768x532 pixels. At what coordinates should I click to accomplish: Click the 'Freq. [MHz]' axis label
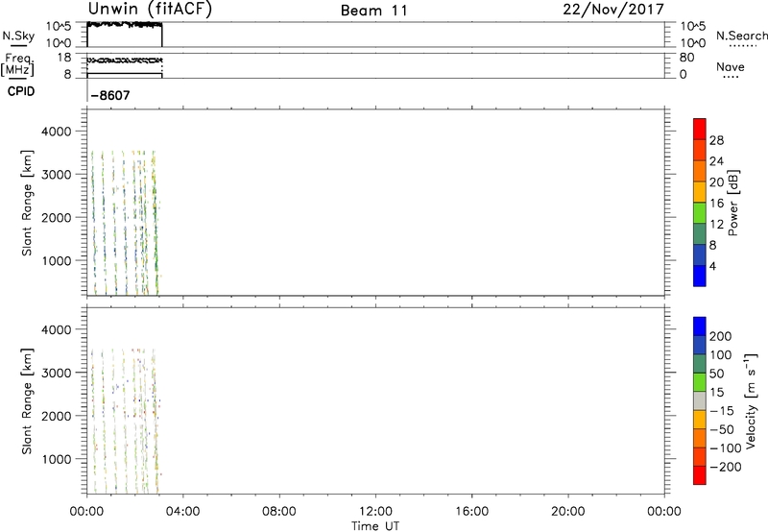tap(17, 64)
